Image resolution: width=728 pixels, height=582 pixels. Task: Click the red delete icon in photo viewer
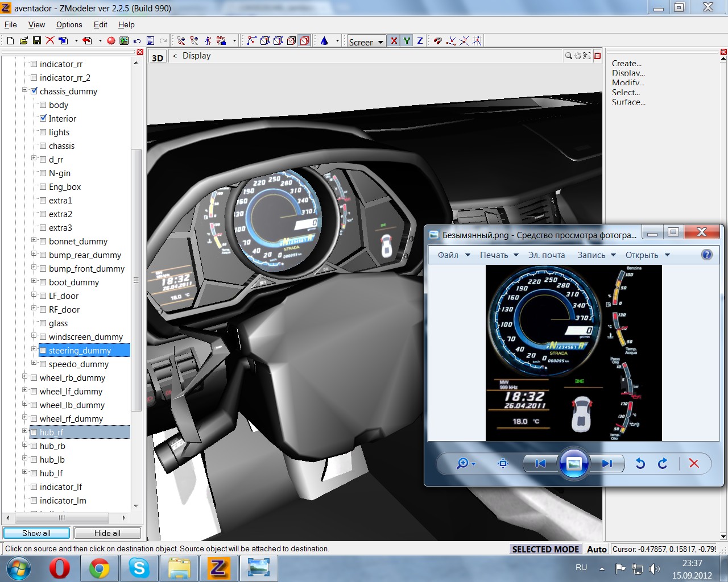pos(694,463)
